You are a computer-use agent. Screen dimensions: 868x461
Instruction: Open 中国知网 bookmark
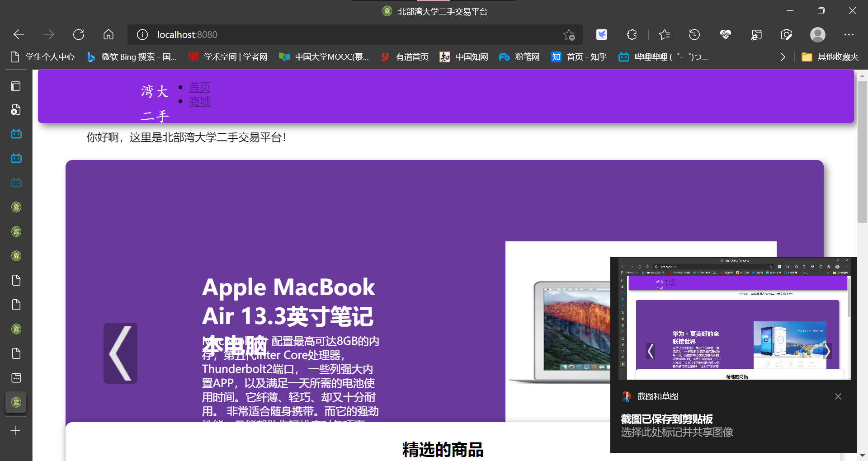pos(464,57)
